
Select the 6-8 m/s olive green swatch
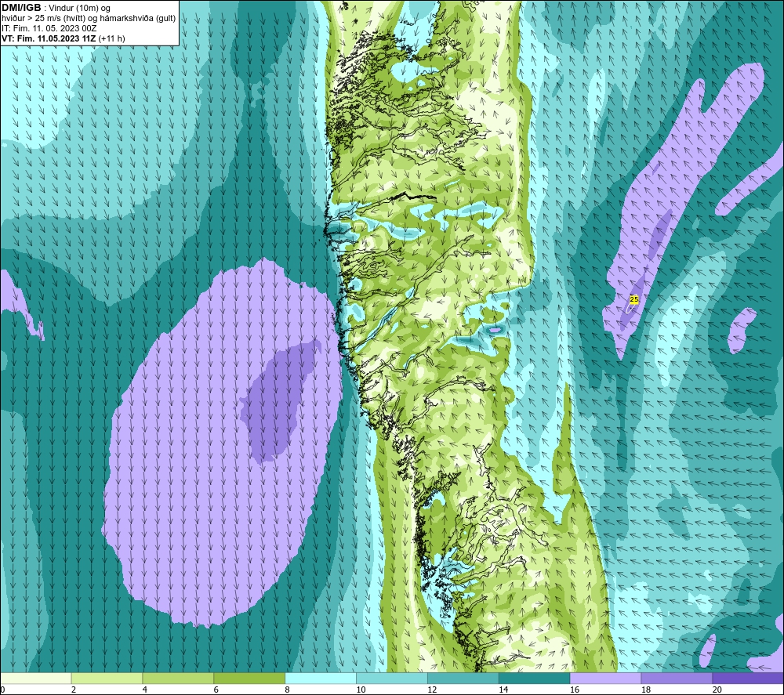click(x=249, y=678)
